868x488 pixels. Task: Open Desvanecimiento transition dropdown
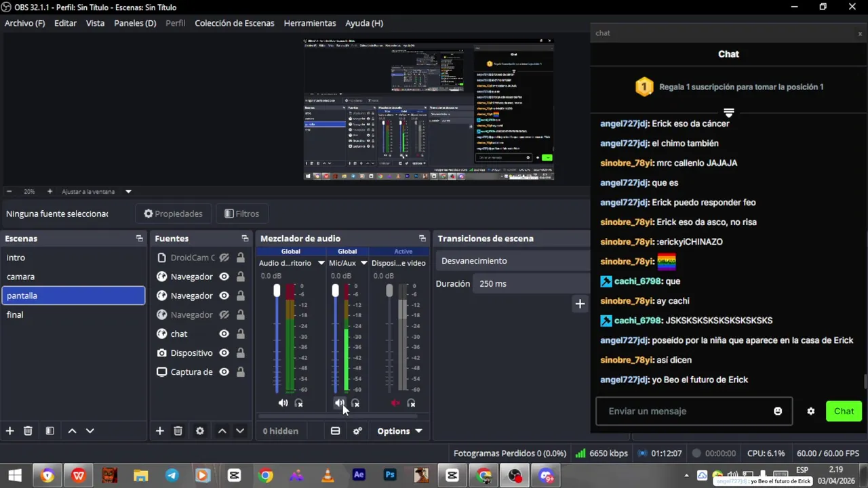point(513,261)
